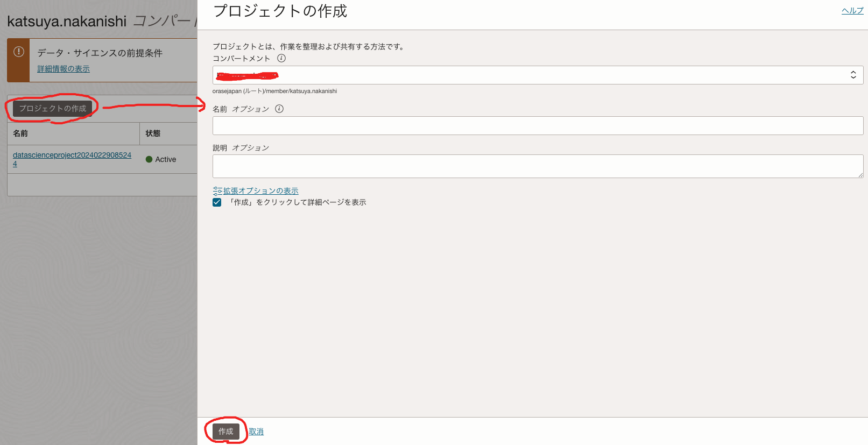
Task: Click the プロジェクトの作成 button in the background page
Action: tap(53, 108)
